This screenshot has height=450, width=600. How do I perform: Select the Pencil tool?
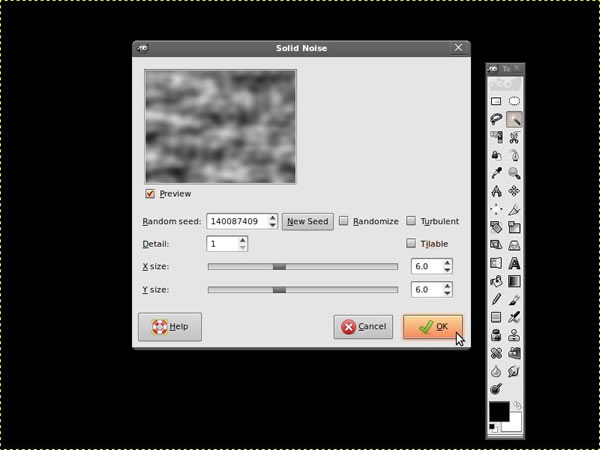click(x=496, y=299)
